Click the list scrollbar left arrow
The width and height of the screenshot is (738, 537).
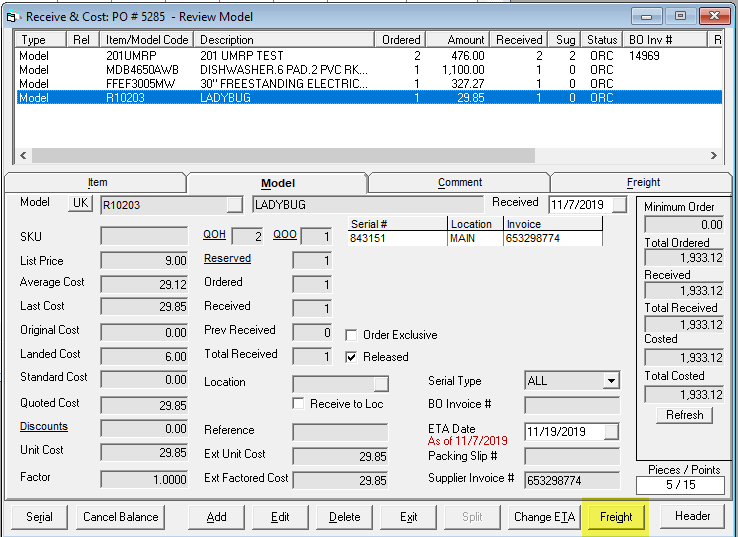point(24,155)
